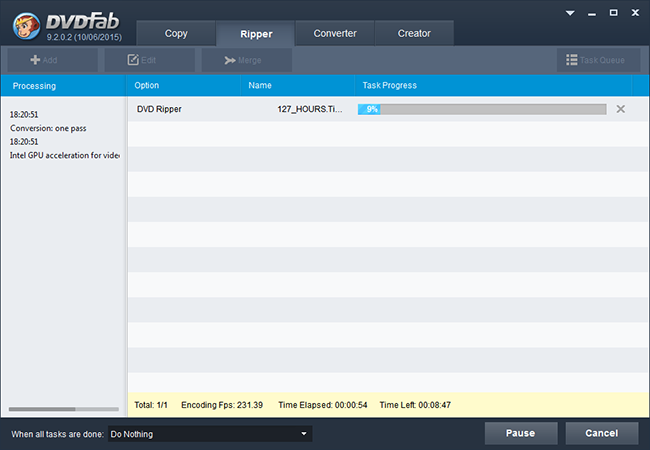Image resolution: width=650 pixels, height=450 pixels.
Task: Click the Merge toolbar button
Action: point(247,60)
